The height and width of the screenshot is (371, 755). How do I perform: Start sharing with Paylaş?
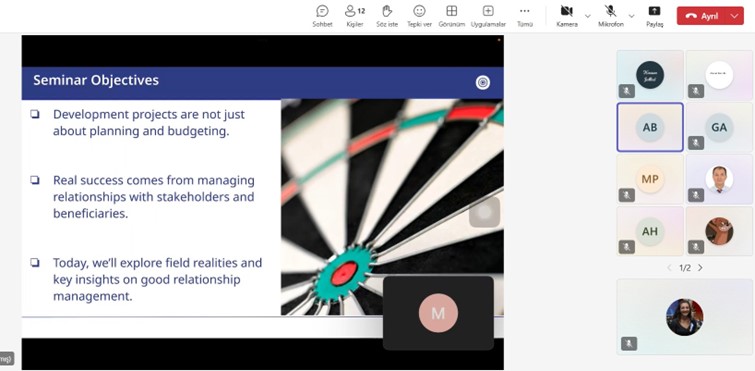pos(654,16)
